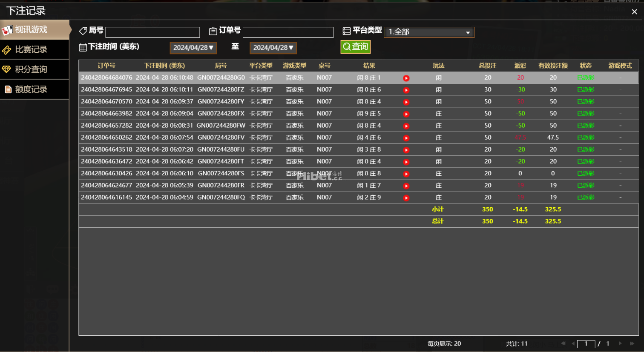Play replay for order 240428064684076
The height and width of the screenshot is (352, 644).
(x=406, y=78)
